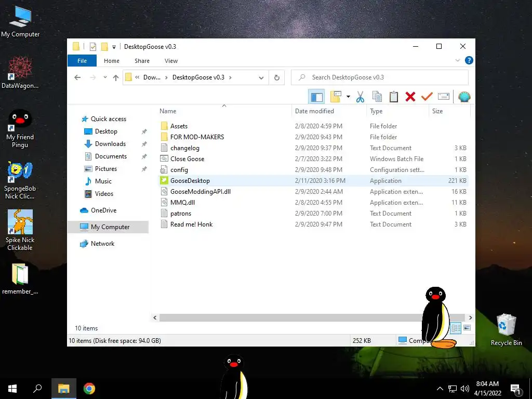
Task: Select Music in the navigation pane
Action: click(103, 181)
